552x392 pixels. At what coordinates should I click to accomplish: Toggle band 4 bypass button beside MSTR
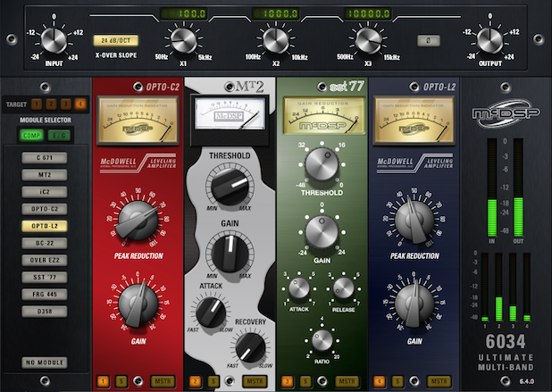[414, 380]
